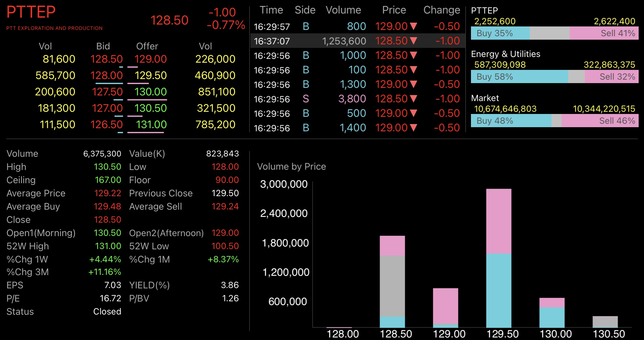
Task: Click the Side column header
Action: click(305, 10)
